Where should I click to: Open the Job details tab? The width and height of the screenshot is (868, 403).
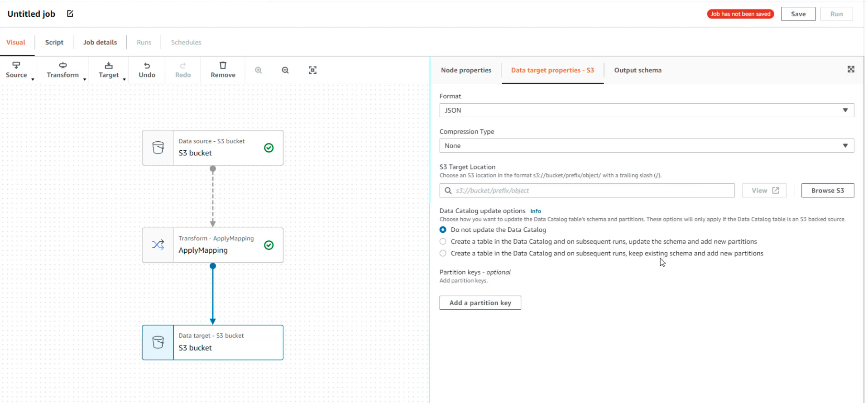100,42
